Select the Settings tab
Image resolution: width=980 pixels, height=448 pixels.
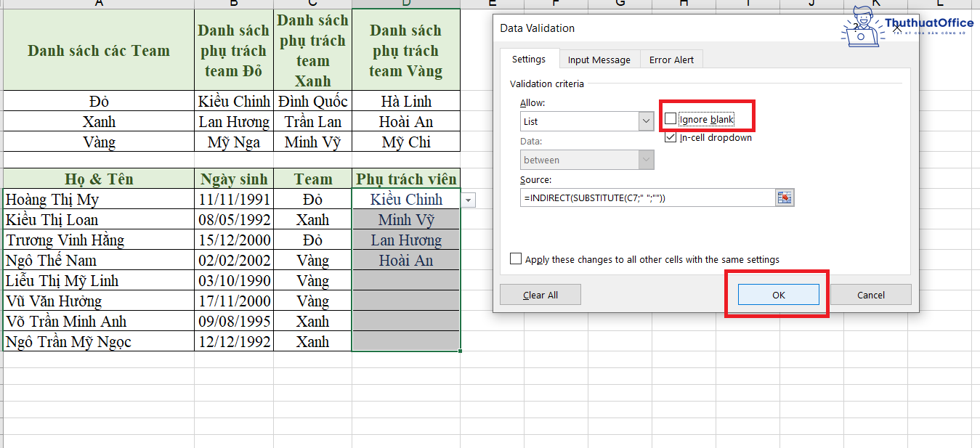pos(529,59)
